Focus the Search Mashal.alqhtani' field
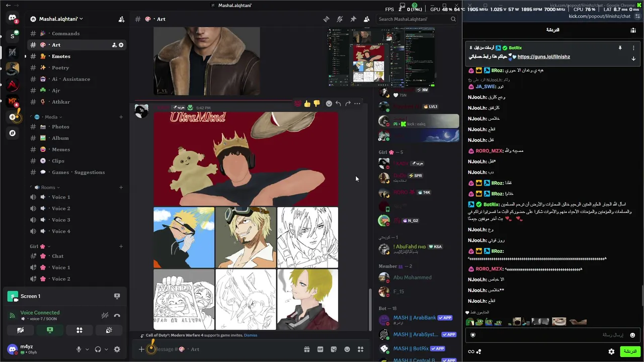This screenshot has width=644, height=362. (417, 19)
